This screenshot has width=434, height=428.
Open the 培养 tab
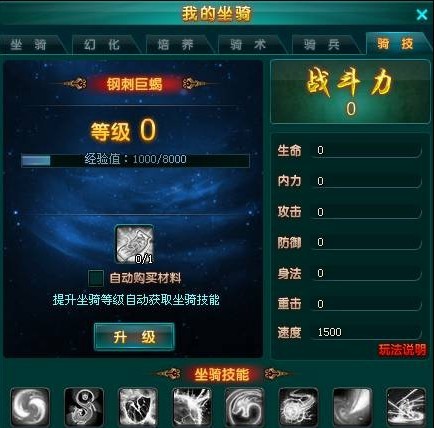(x=175, y=44)
